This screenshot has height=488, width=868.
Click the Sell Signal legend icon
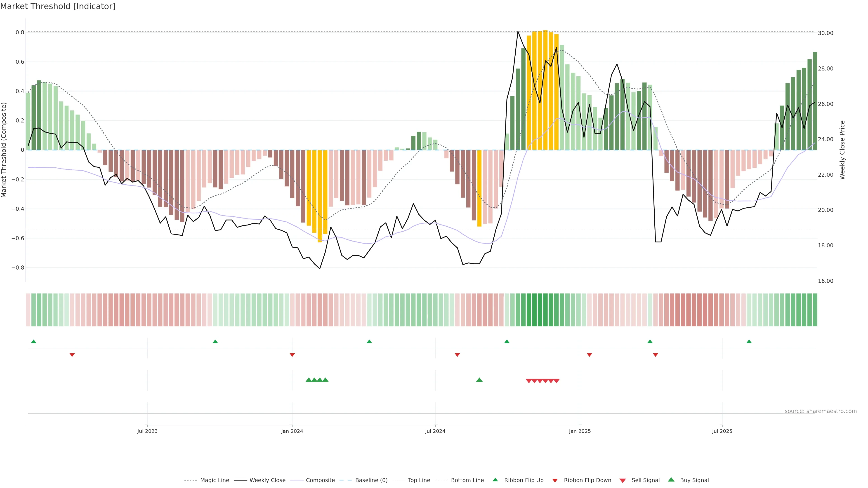(623, 481)
